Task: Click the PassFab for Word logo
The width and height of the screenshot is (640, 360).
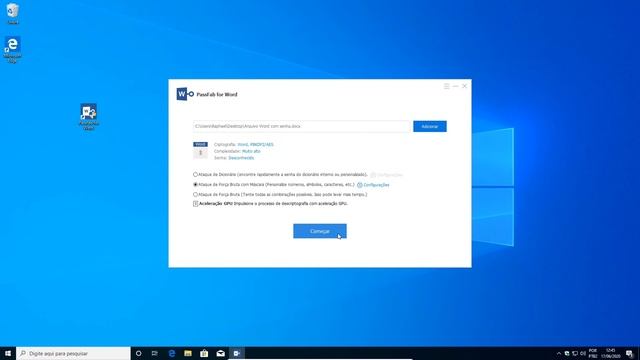Action: (185, 94)
